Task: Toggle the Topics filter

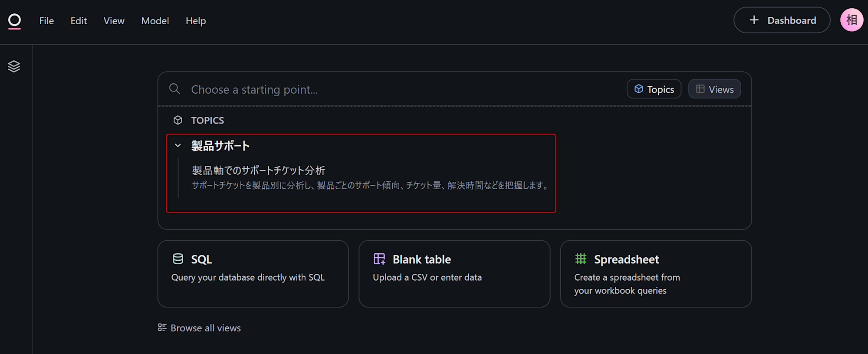Action: (x=654, y=89)
